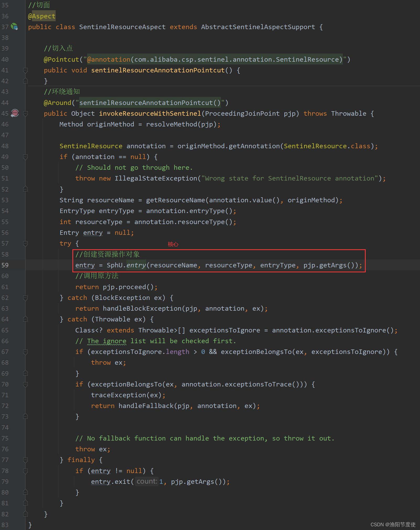
Task: Collapse the exceptionsToTrace if-block at line 70
Action: point(25,384)
